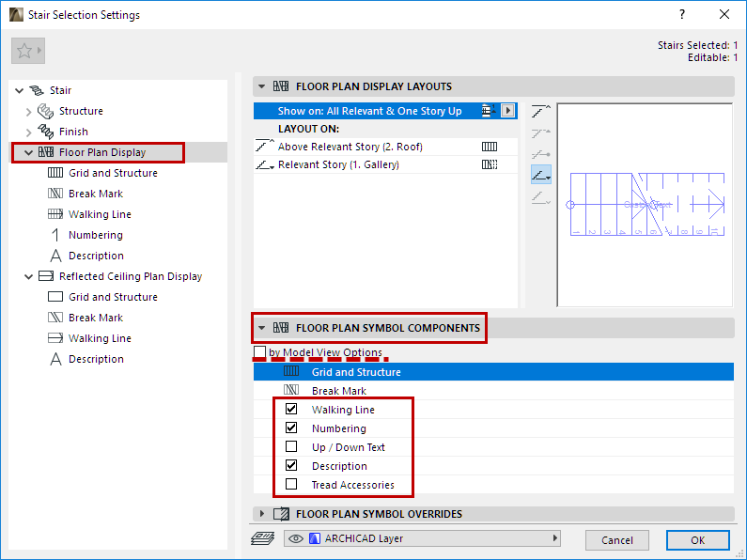
Task: Toggle by Model View Options checkbox
Action: [259, 352]
